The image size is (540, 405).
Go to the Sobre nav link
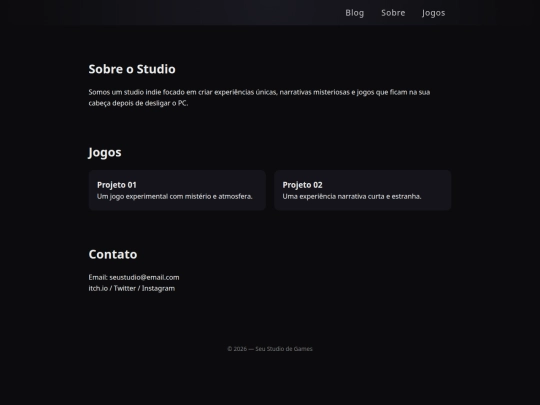(393, 13)
